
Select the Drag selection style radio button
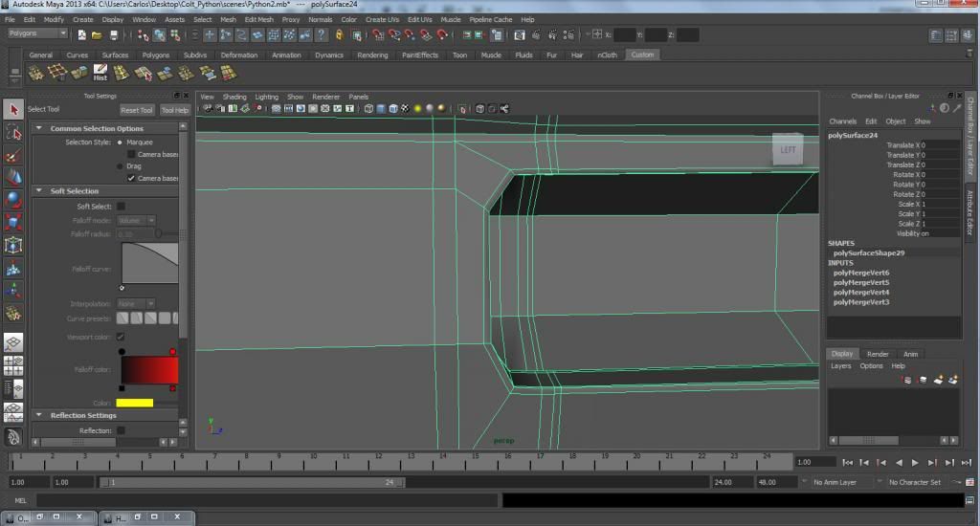pos(120,166)
